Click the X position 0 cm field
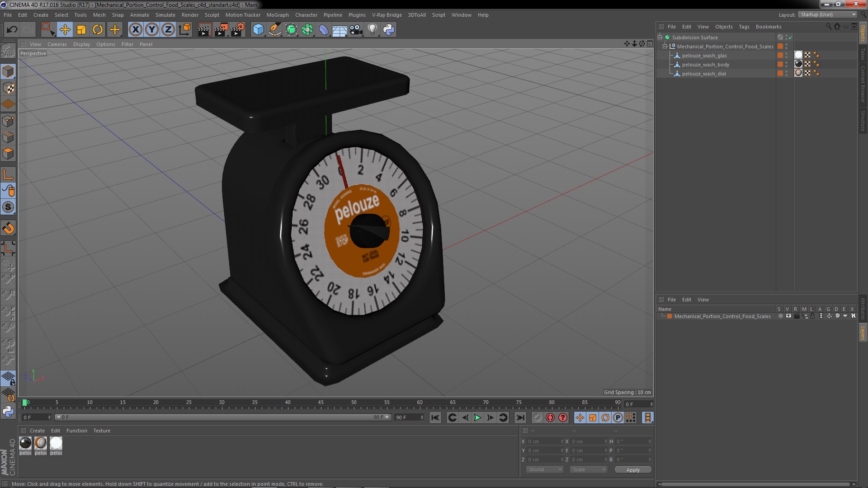The height and width of the screenshot is (488, 868). coord(545,441)
